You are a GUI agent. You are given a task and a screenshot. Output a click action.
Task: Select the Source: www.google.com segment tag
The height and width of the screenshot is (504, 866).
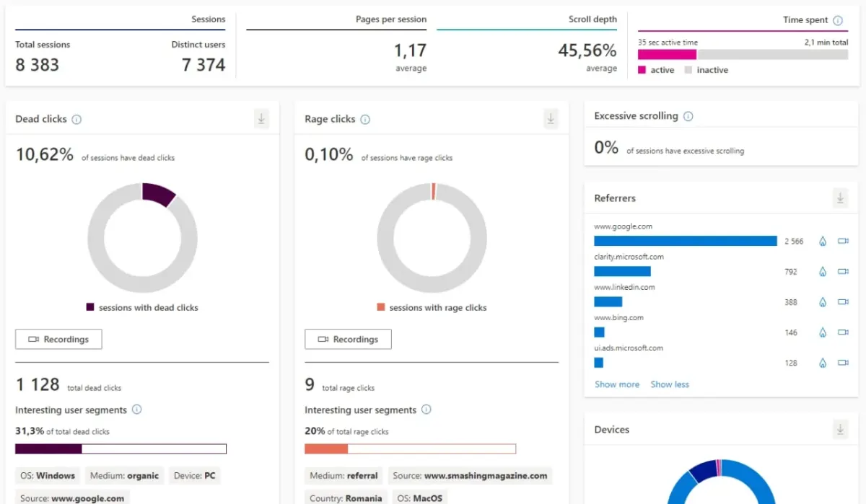tap(72, 498)
